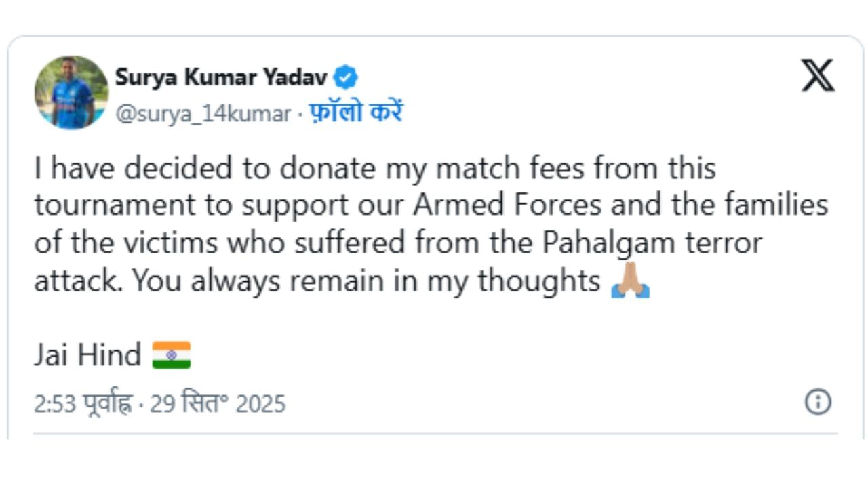Click the words "Jai Hind"
868x488 pixels.
87,355
